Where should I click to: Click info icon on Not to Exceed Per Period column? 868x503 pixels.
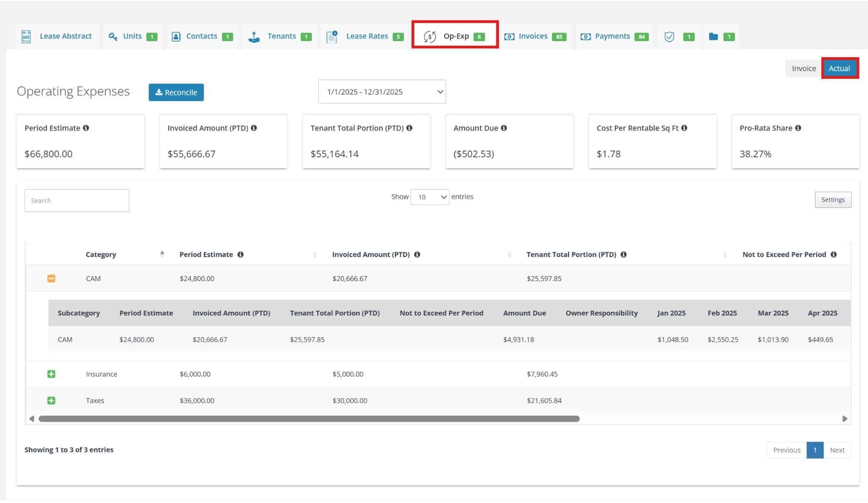[833, 254]
